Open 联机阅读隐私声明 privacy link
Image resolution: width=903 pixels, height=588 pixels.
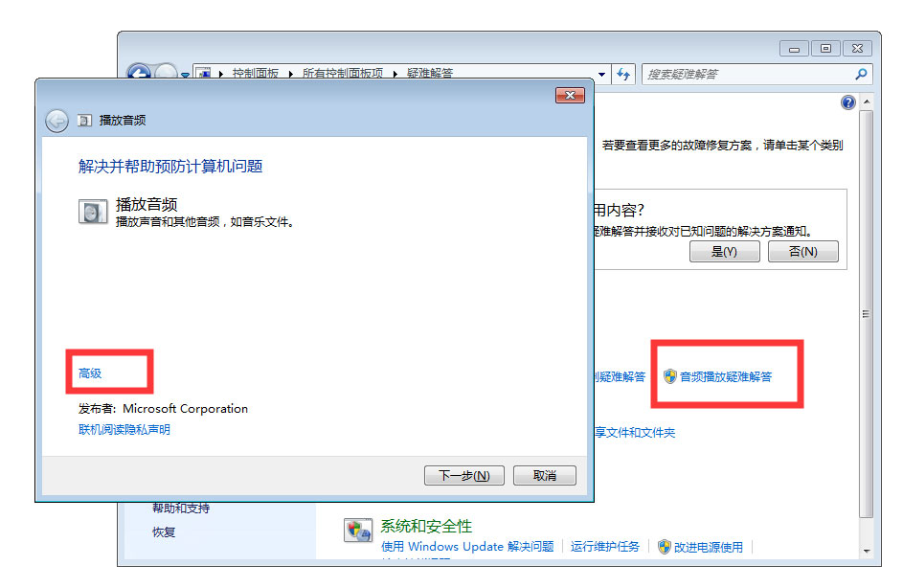click(124, 430)
